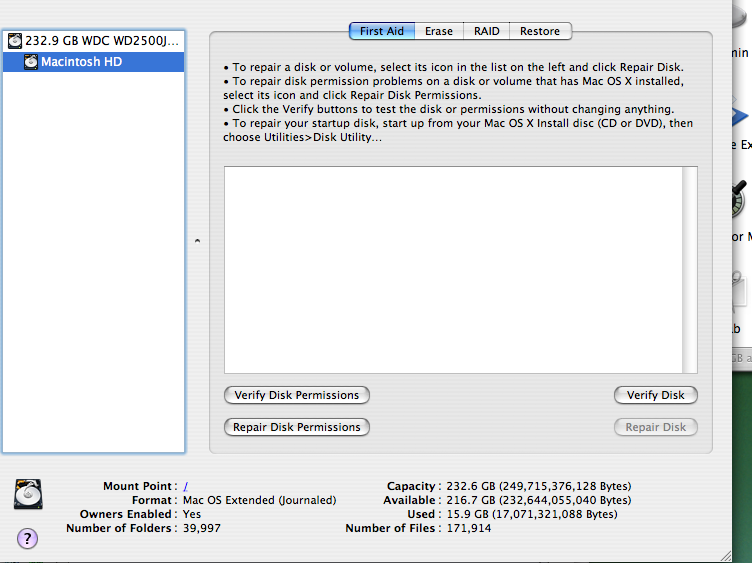Select the 232.9 GB WDC WD2500J disk
This screenshot has width=752, height=563.
[x=94, y=41]
